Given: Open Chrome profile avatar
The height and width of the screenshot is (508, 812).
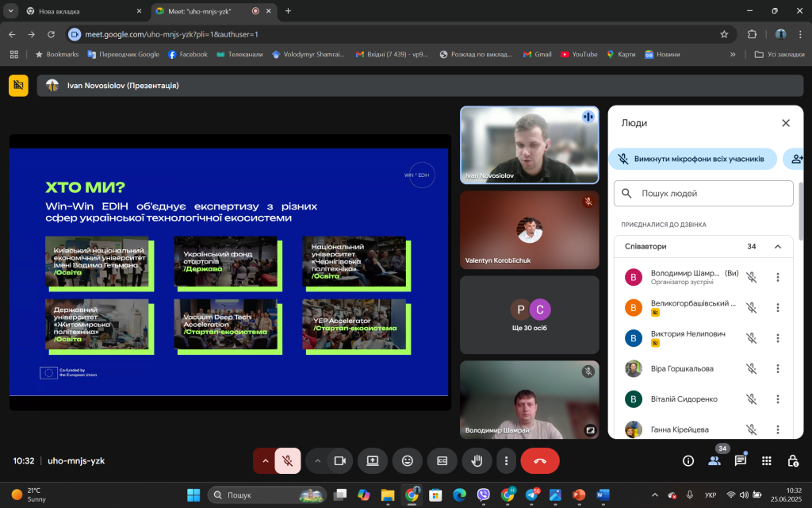Looking at the screenshot, I should 781,34.
